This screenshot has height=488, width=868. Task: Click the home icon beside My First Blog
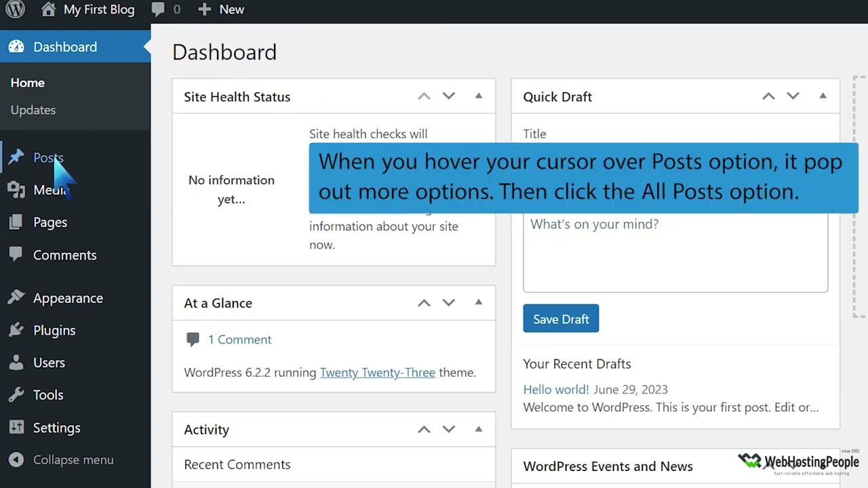[48, 9]
